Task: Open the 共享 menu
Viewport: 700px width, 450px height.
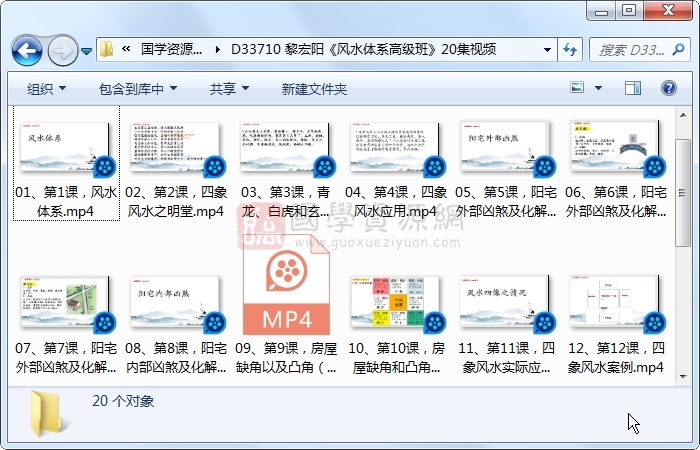Action: tap(229, 89)
